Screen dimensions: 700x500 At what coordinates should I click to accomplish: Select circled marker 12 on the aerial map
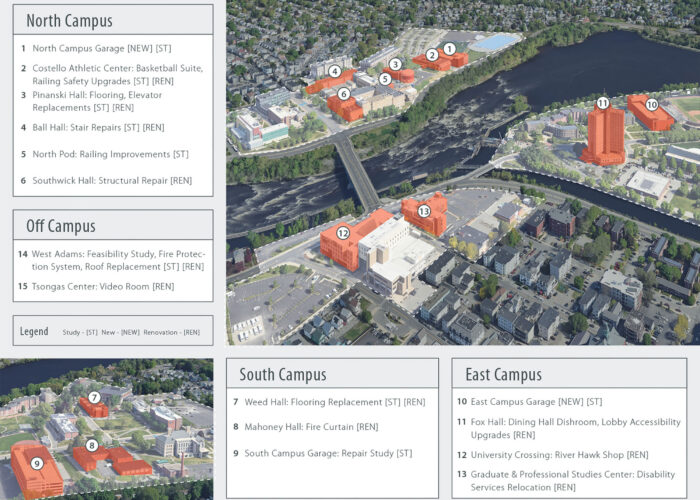pyautogui.click(x=342, y=233)
